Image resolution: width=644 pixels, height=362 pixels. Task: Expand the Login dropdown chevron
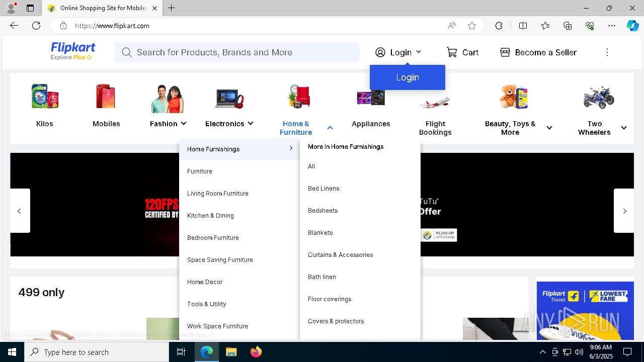(419, 52)
